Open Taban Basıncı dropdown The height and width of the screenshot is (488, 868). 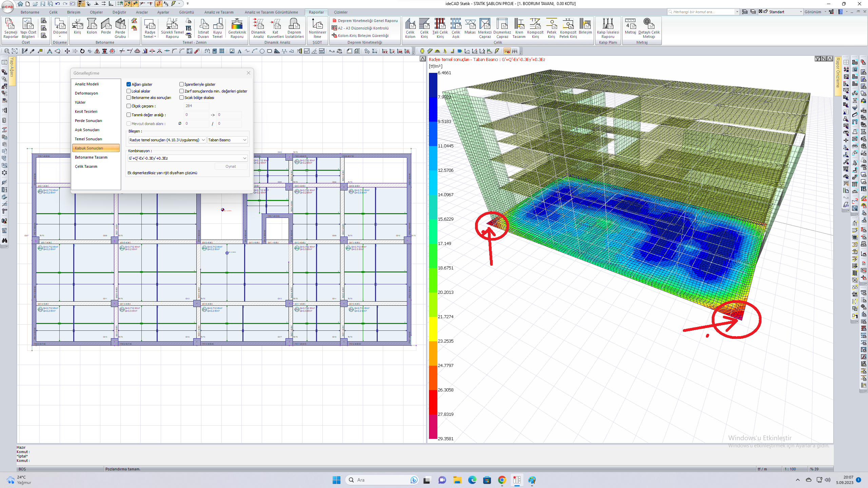click(x=227, y=140)
